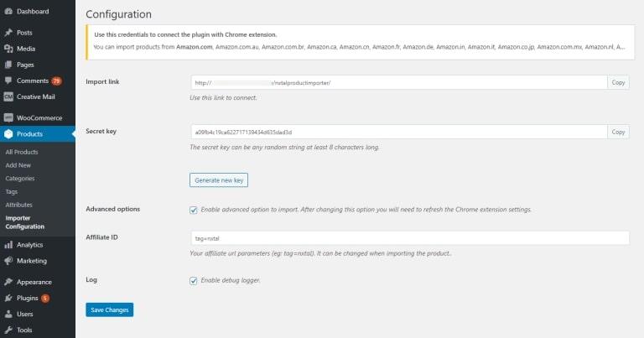Click the Analytics bar chart icon
644x338 pixels.
pyautogui.click(x=8, y=245)
